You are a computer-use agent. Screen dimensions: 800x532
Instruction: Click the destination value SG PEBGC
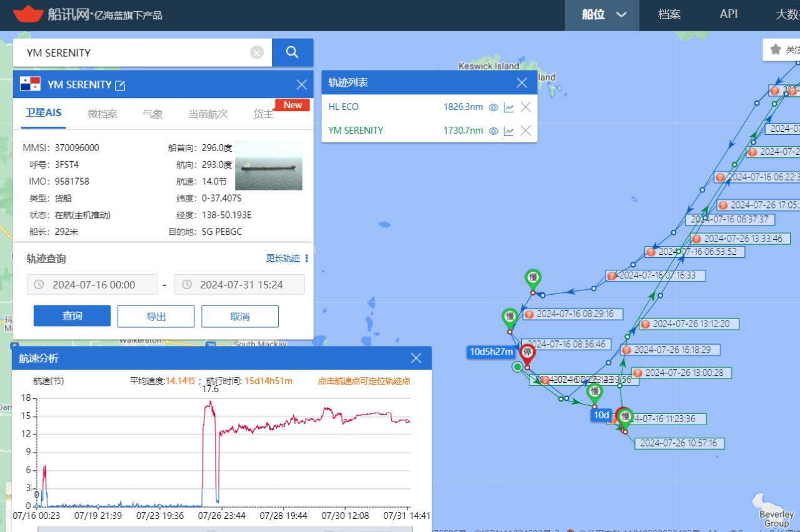click(222, 232)
